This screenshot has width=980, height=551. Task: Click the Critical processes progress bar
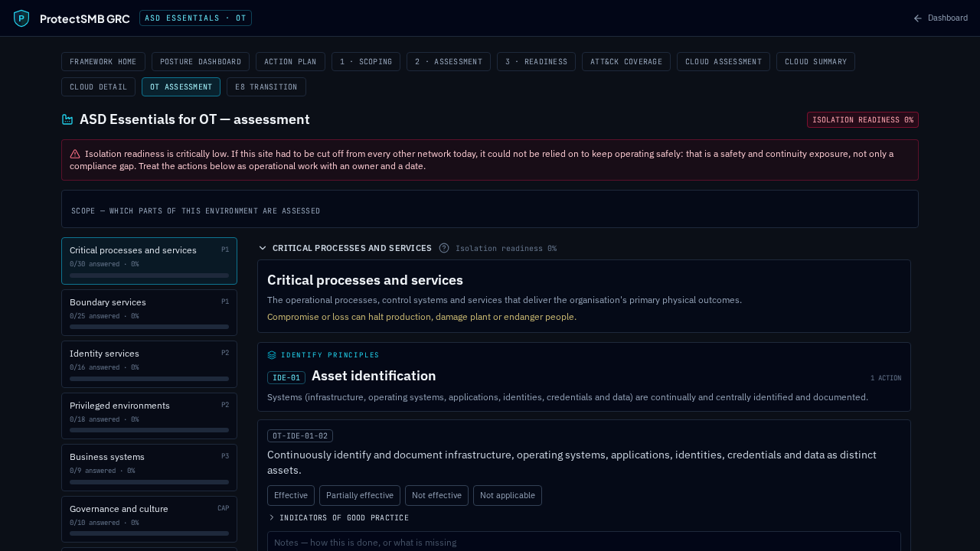tap(149, 275)
